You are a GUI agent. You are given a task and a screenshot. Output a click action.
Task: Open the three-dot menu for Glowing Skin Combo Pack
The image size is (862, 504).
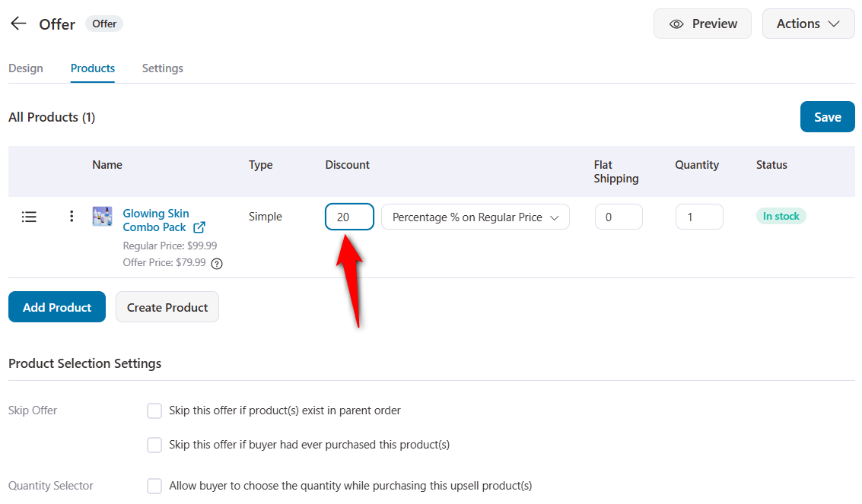(x=72, y=217)
